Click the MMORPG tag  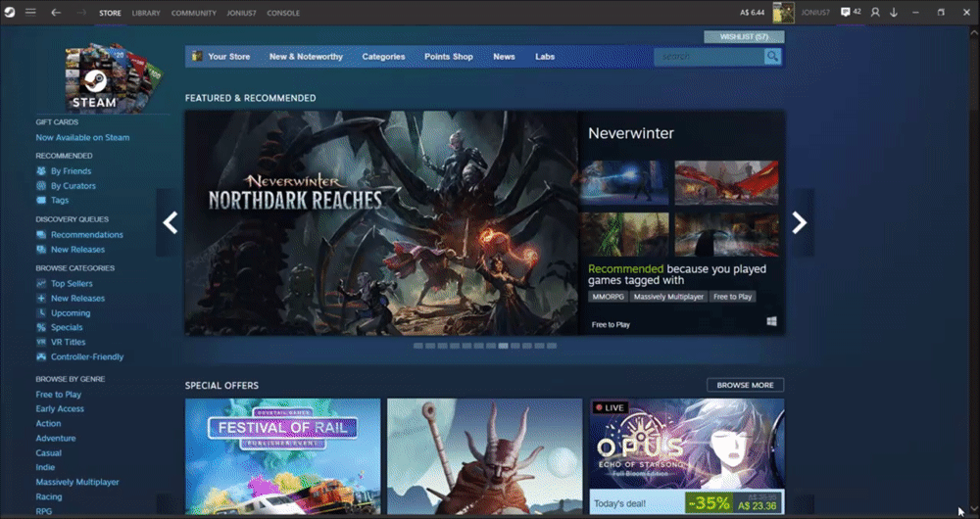click(x=608, y=297)
